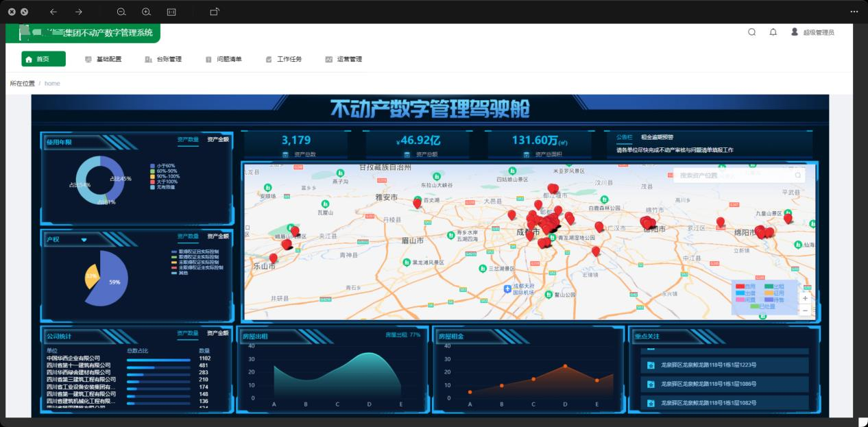
Task: Switch to 资产金额 tab in 使用年限 panel
Action: pyautogui.click(x=218, y=140)
